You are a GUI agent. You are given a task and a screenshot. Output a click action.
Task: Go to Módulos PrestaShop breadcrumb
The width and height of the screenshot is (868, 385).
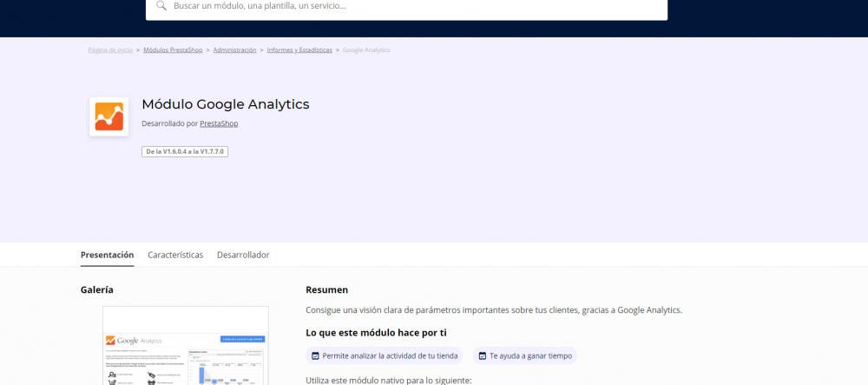[173, 50]
